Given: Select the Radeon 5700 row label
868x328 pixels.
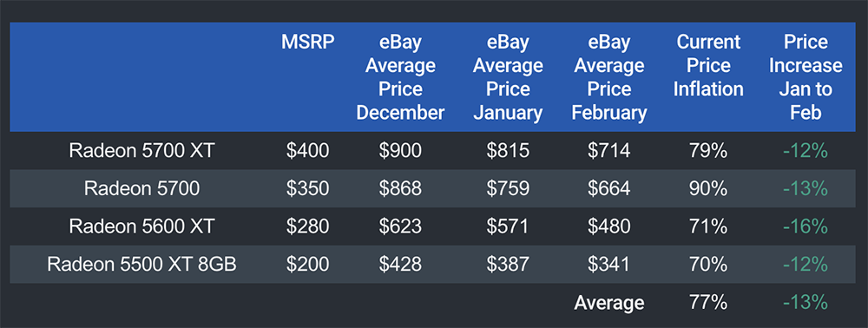Looking at the screenshot, I should tap(141, 188).
